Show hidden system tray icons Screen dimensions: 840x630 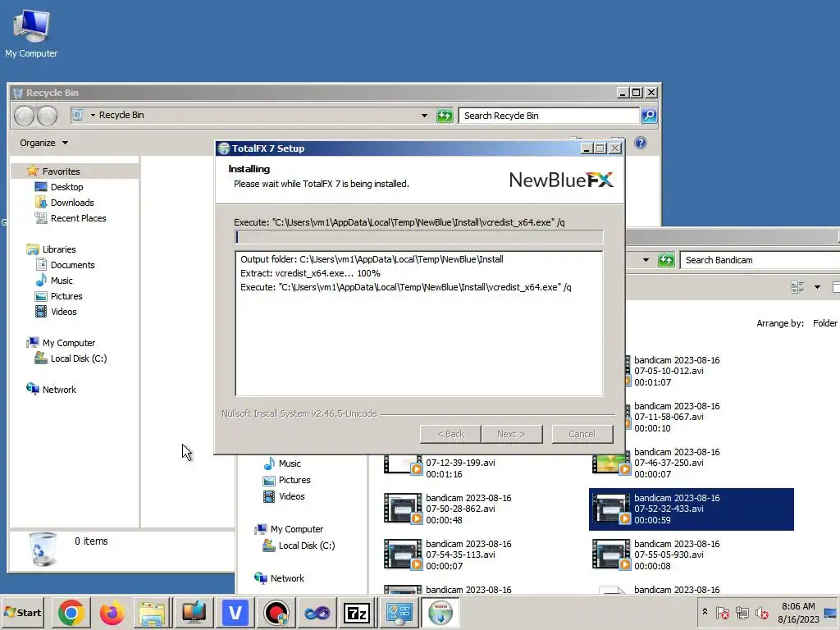(x=705, y=612)
